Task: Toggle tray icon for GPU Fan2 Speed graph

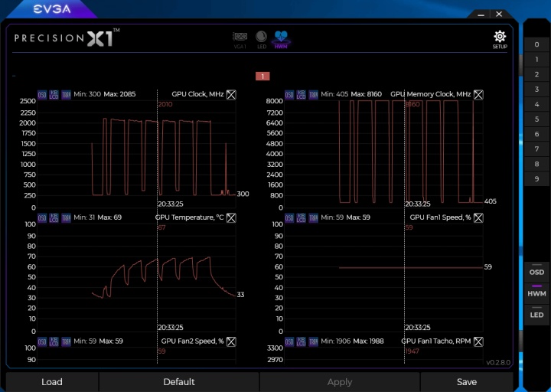Action: point(66,341)
